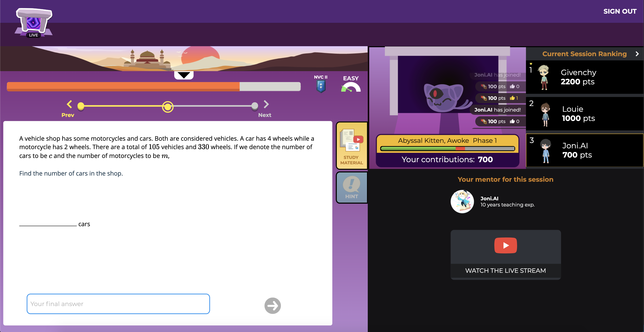Viewport: 644px width, 332px height.
Task: Expand Current Session Ranking chevron
Action: point(637,54)
